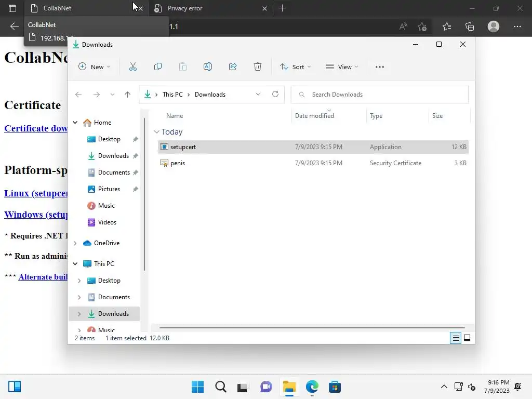Click the Copy icon in Explorer toolbar
Image resolution: width=532 pixels, height=399 pixels.
coord(158,67)
